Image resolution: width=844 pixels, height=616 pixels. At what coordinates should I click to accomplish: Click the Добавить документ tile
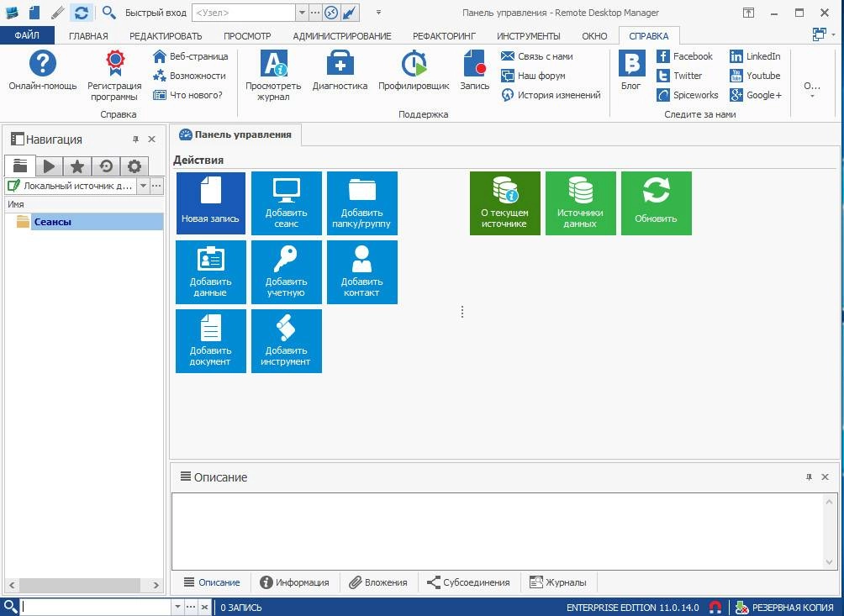pyautogui.click(x=210, y=341)
